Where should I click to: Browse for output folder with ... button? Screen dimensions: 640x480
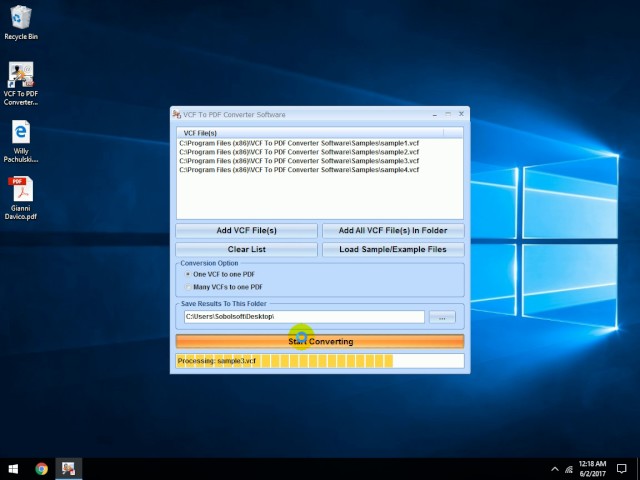click(x=442, y=318)
